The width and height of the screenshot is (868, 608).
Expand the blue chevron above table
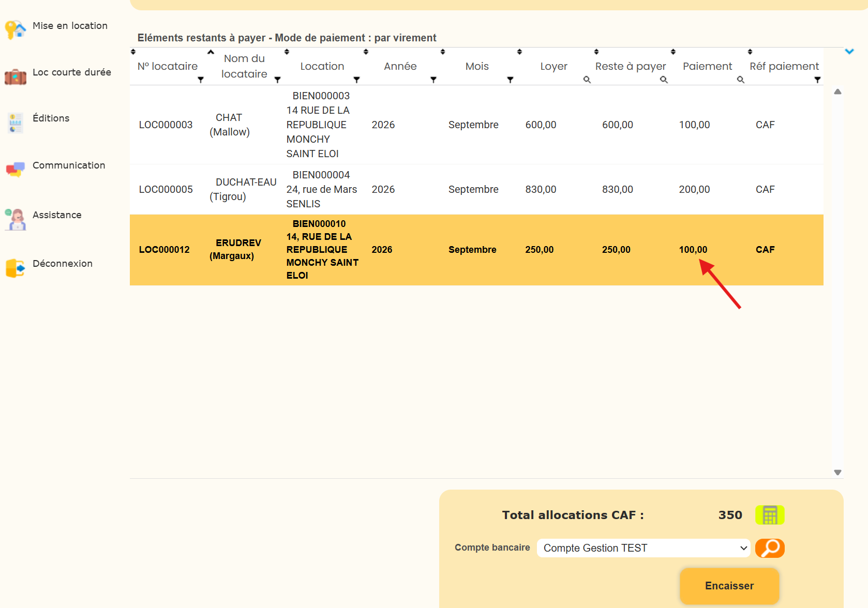[x=849, y=51]
